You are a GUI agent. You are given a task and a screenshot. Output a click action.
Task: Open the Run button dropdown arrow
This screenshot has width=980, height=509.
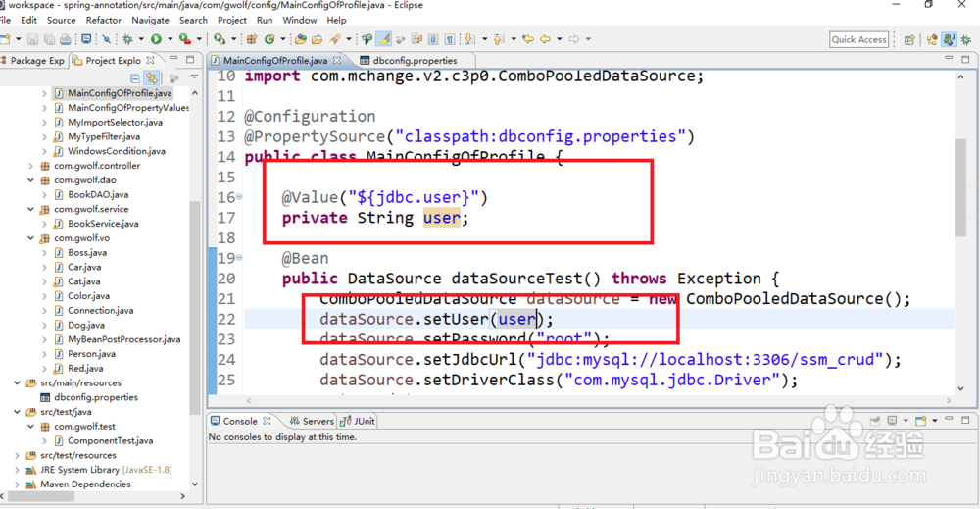[170, 39]
